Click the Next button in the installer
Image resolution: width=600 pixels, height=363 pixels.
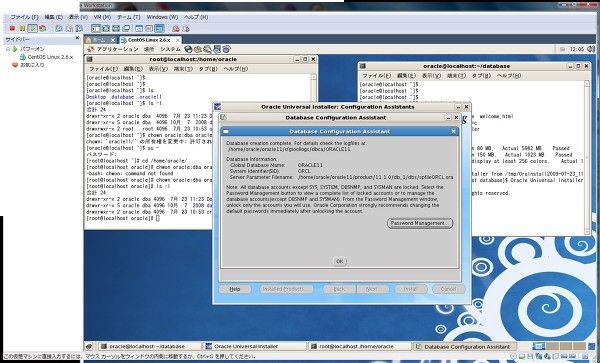372,289
